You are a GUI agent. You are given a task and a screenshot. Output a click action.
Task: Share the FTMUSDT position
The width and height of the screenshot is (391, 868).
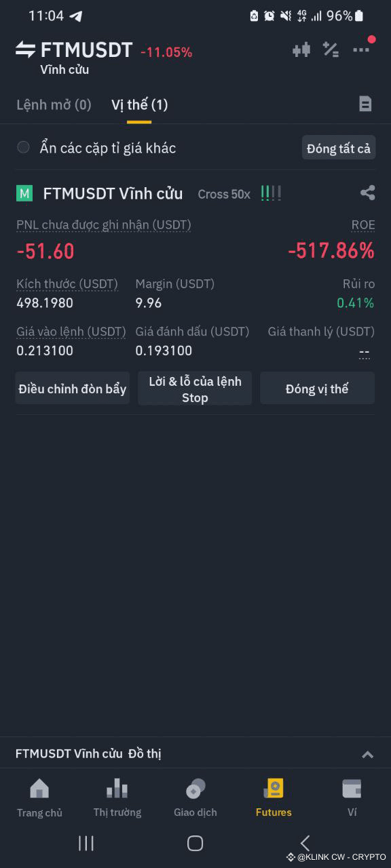pyautogui.click(x=367, y=193)
